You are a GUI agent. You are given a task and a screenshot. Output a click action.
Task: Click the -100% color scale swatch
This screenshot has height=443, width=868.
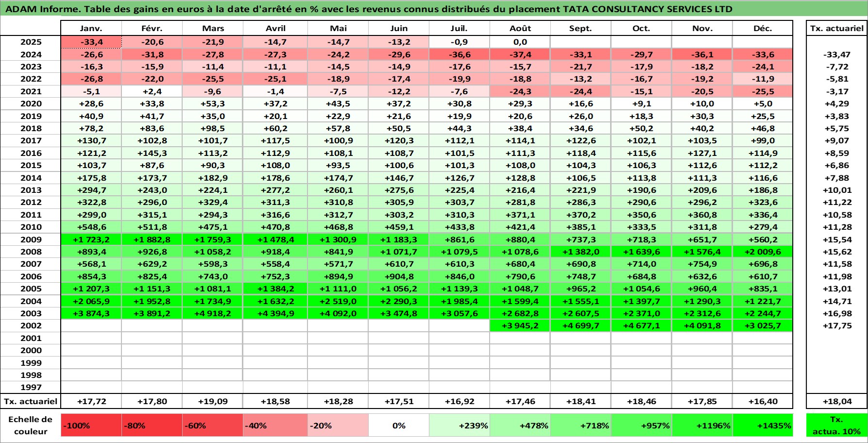coord(91,426)
